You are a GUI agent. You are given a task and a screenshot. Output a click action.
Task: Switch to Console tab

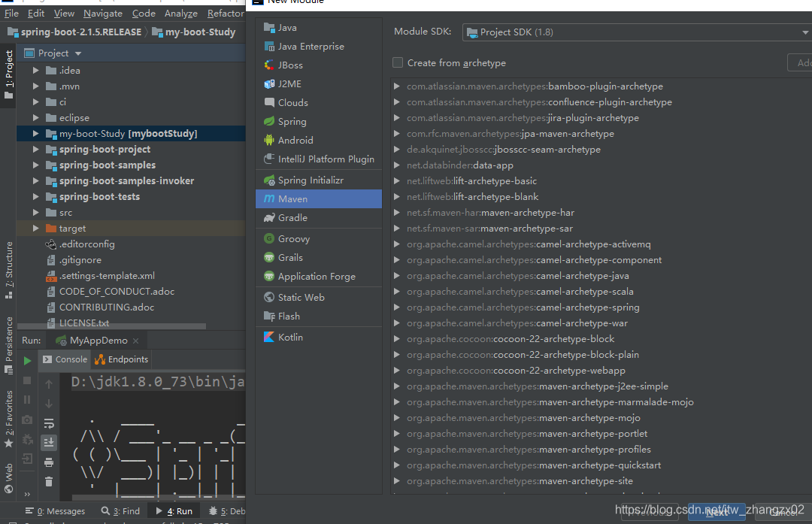point(65,359)
